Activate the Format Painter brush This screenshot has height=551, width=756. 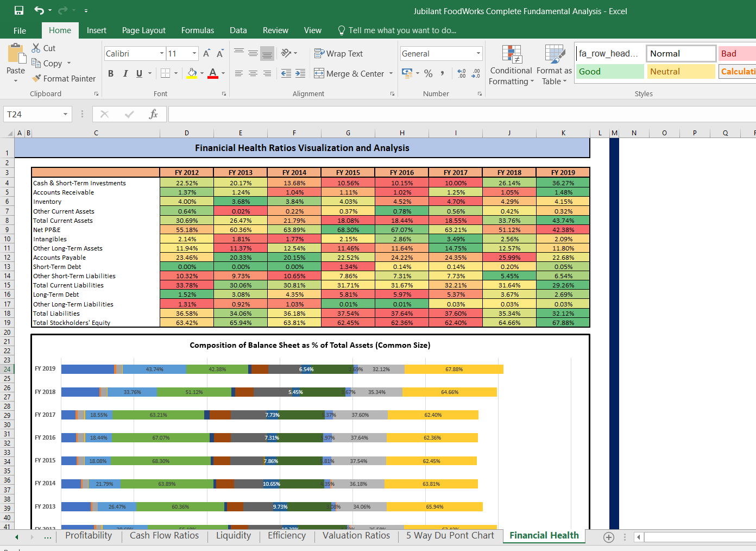[64, 78]
